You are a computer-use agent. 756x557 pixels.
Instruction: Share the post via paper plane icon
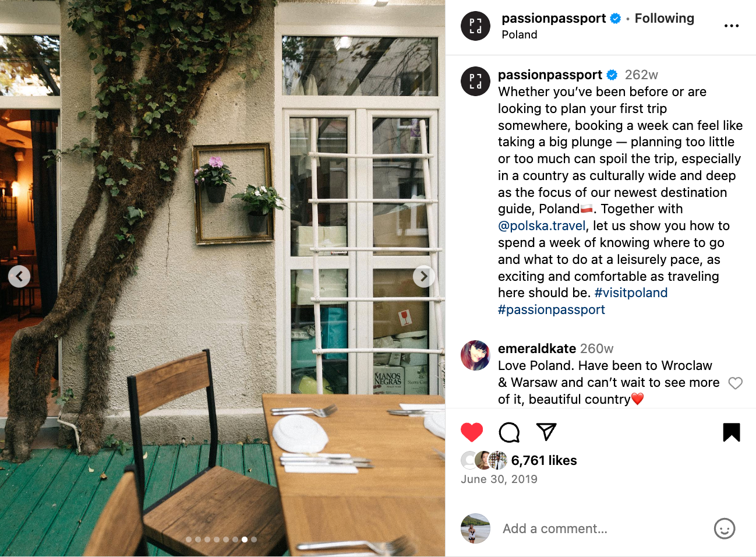546,432
